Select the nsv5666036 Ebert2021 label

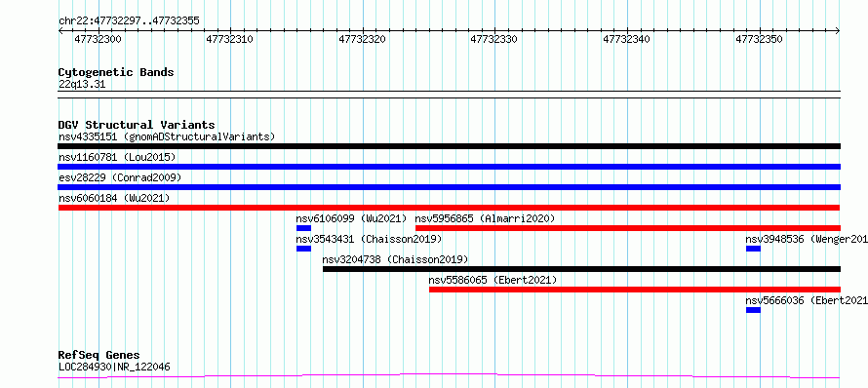(x=807, y=300)
